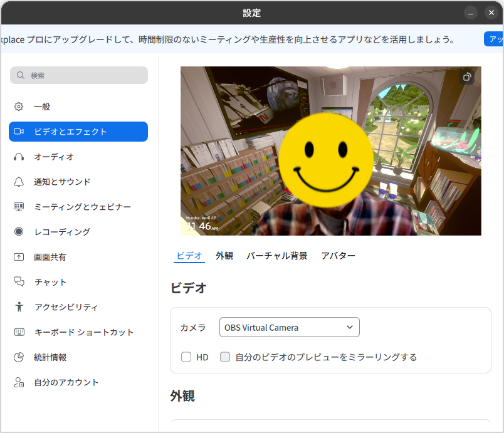Click the General gear icon in sidebar
The height and width of the screenshot is (433, 504).
[x=19, y=107]
